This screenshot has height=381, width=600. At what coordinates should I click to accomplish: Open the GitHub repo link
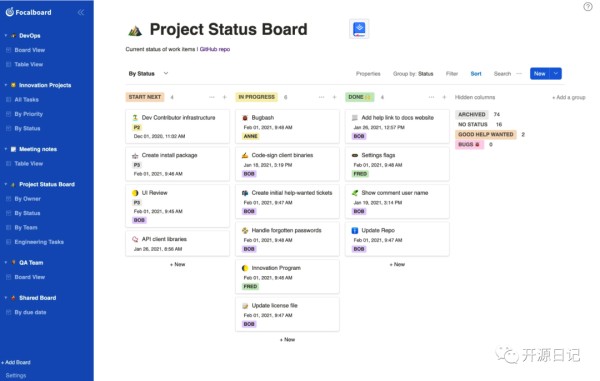click(215, 49)
